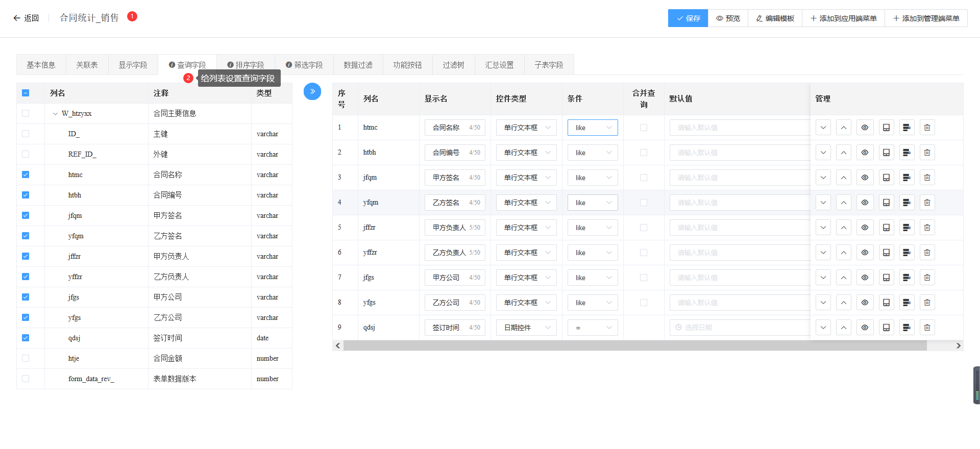Open the 条件 dropdown for yfqm
Viewport: 980px width, 449px height.
pos(593,203)
